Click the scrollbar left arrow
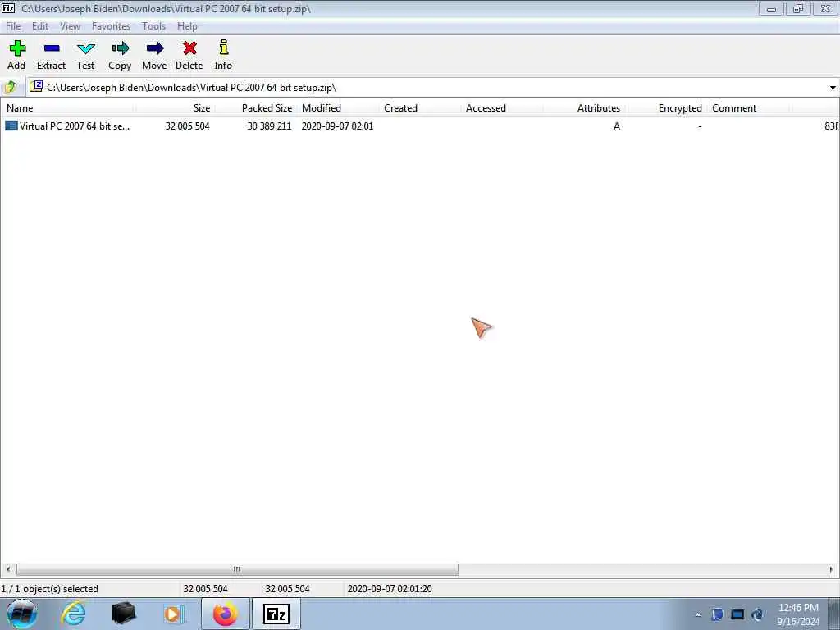This screenshot has width=840, height=630. [x=8, y=569]
